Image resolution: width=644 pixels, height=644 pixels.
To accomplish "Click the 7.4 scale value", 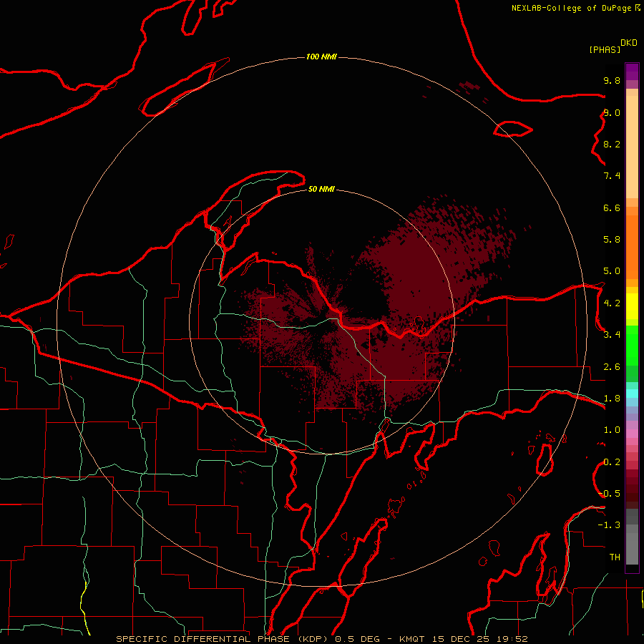I will tap(612, 176).
